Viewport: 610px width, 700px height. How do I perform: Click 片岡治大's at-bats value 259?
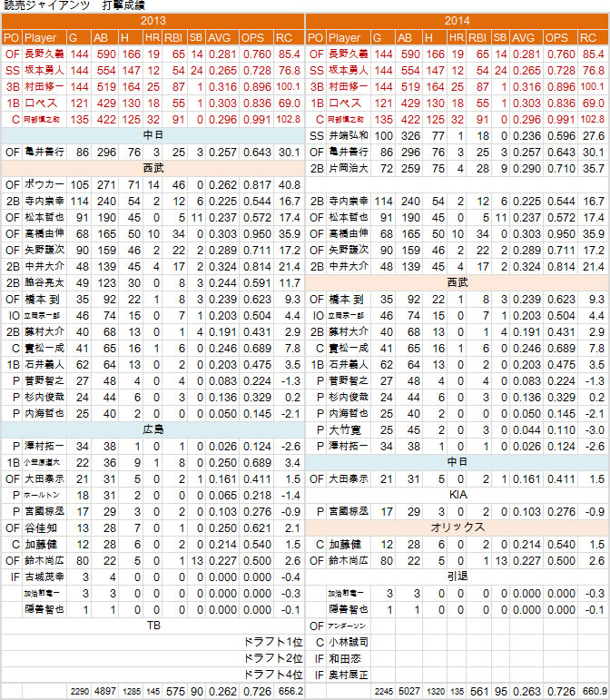(x=410, y=169)
